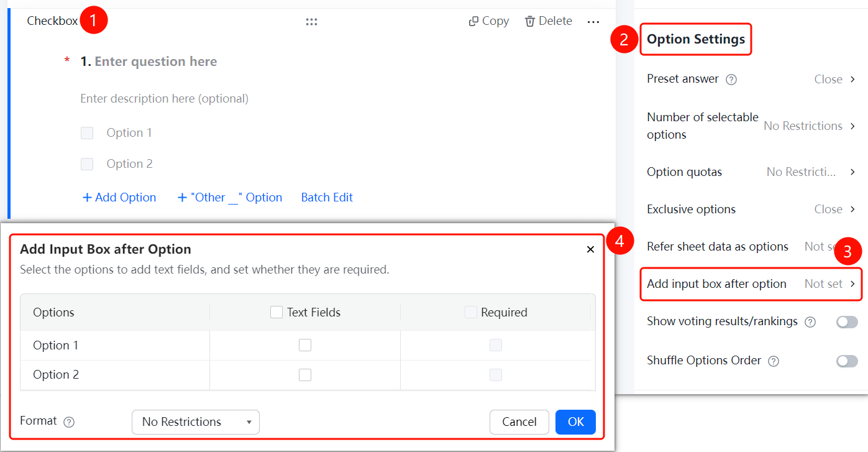Viewport: 868px width, 452px height.
Task: Add an "Other __" Option
Action: click(x=230, y=197)
